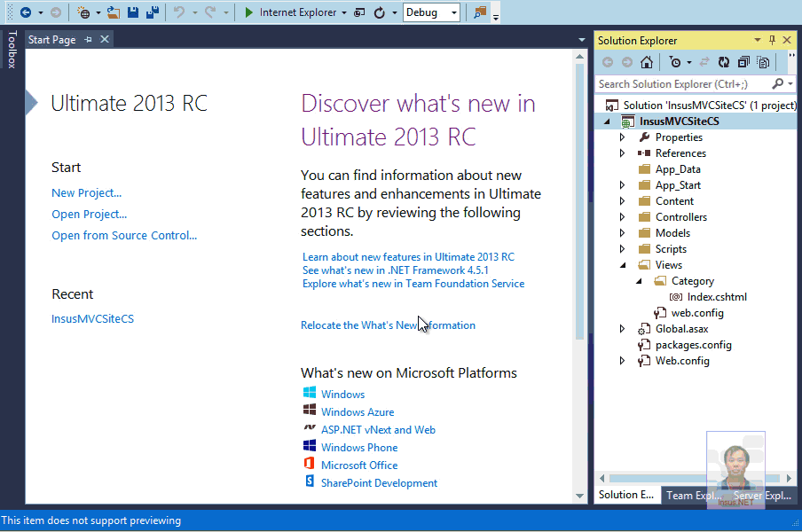Click the Start Page scrollbar down arrow
802x532 pixels.
(x=579, y=496)
